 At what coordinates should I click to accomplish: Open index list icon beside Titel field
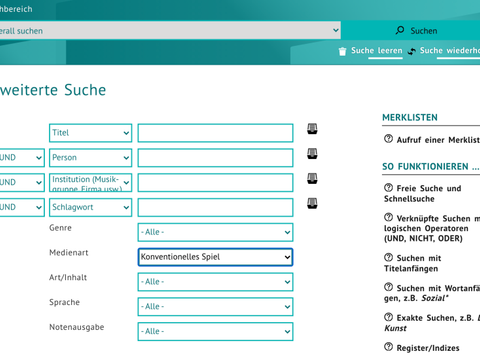pos(312,129)
